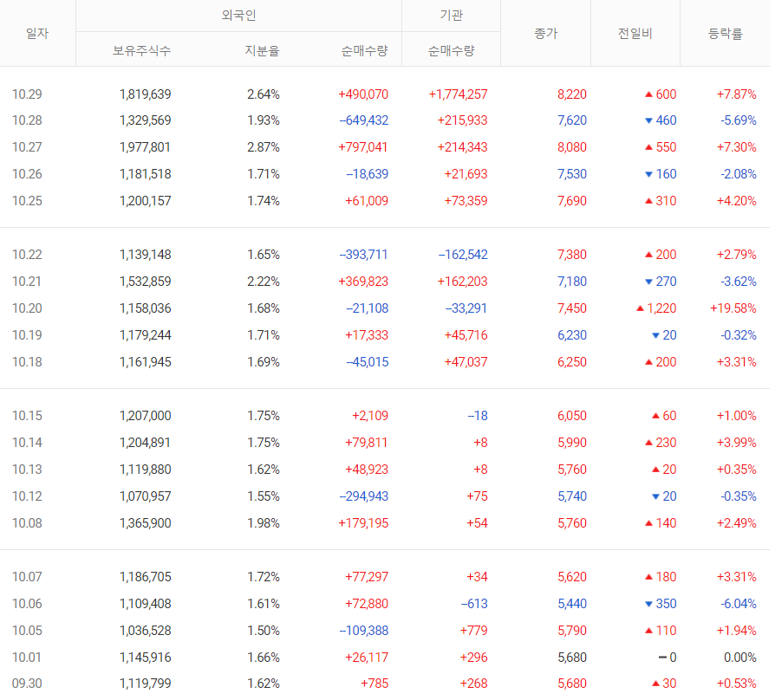Click the up arrow beside 550
The image size is (775, 700).
[649, 146]
